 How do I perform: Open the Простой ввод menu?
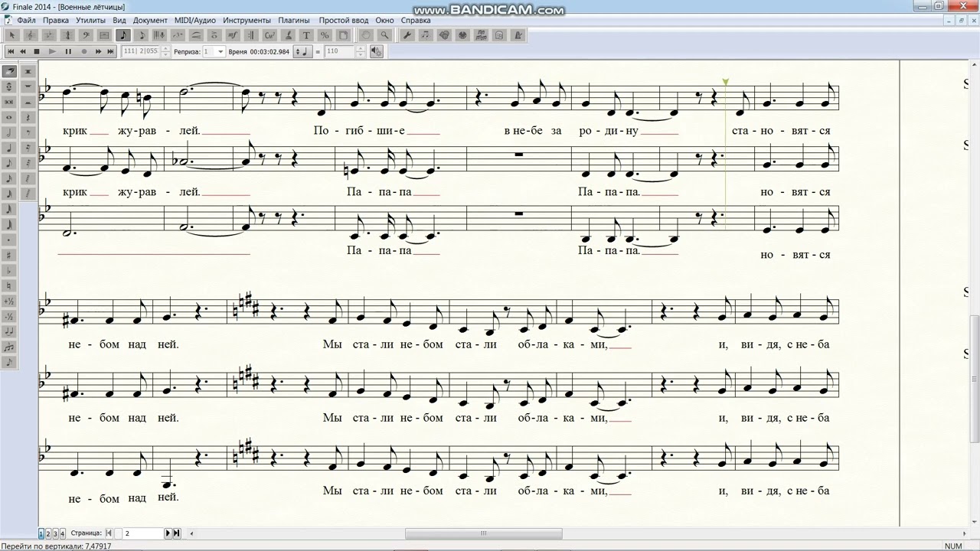tap(344, 20)
